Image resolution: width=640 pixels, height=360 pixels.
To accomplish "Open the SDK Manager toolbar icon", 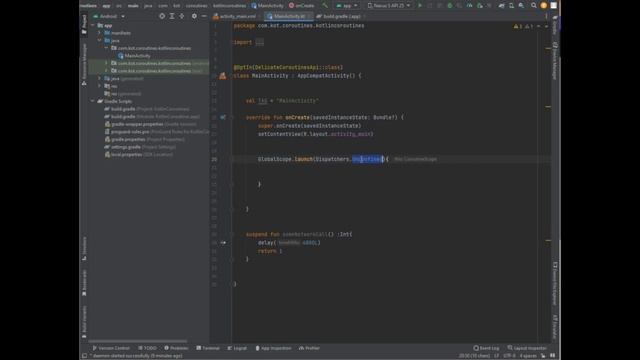I will point(521,6).
